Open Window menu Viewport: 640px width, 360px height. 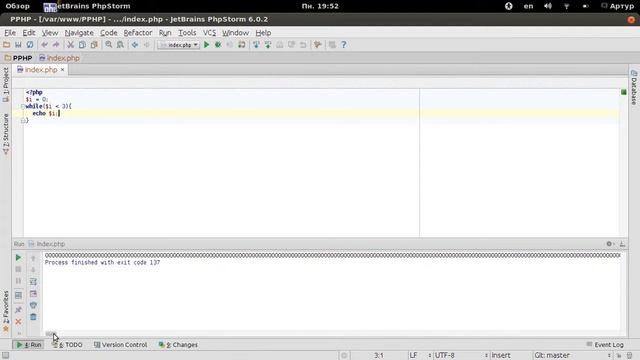[x=235, y=33]
